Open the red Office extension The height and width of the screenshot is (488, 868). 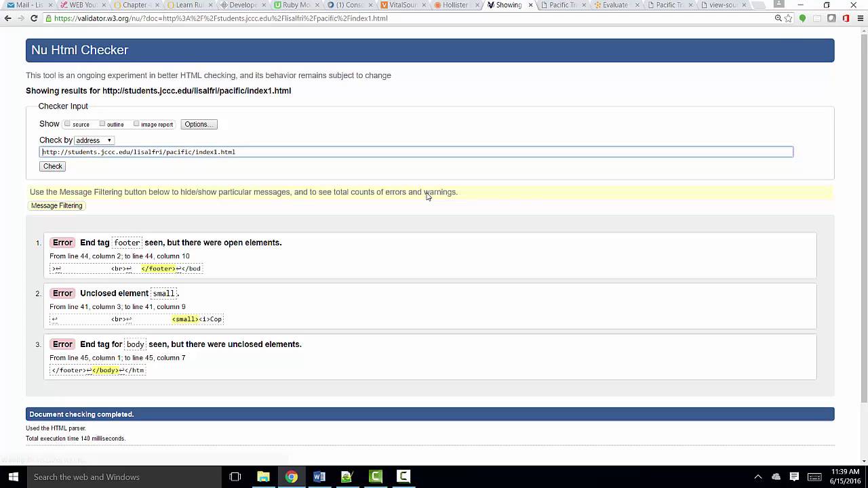point(846,18)
